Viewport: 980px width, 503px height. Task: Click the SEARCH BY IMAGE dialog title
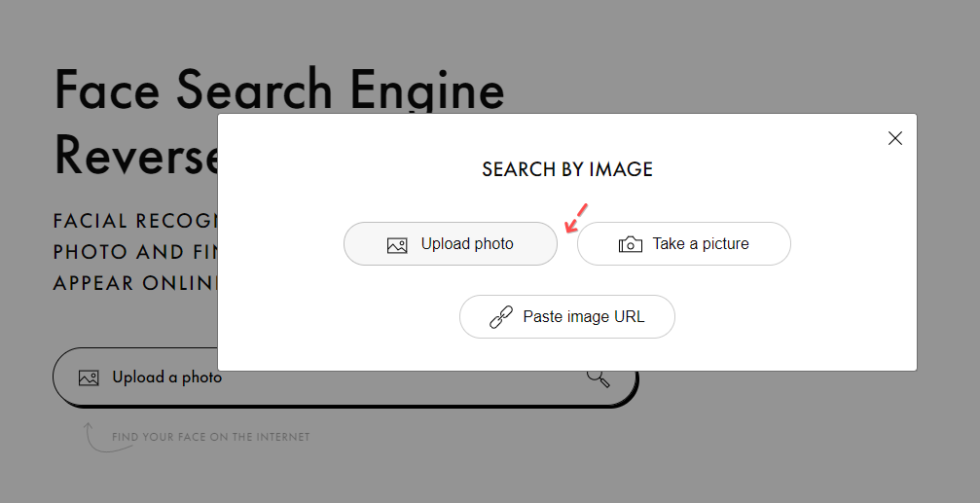point(567,169)
